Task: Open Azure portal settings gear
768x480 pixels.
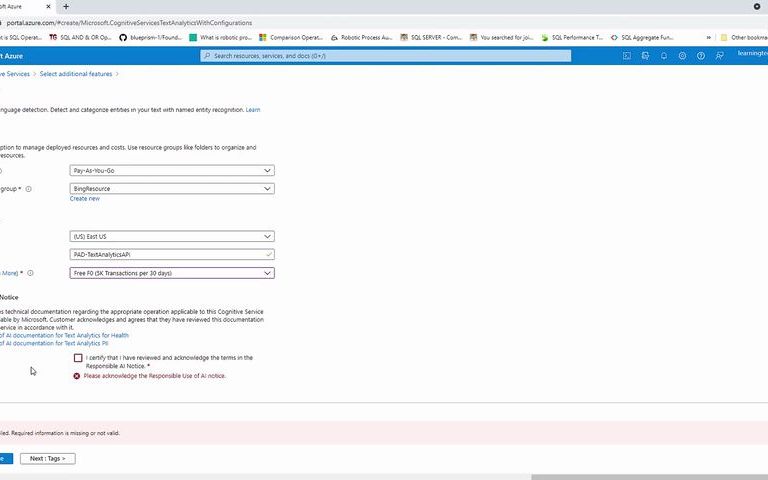Action: click(x=682, y=56)
